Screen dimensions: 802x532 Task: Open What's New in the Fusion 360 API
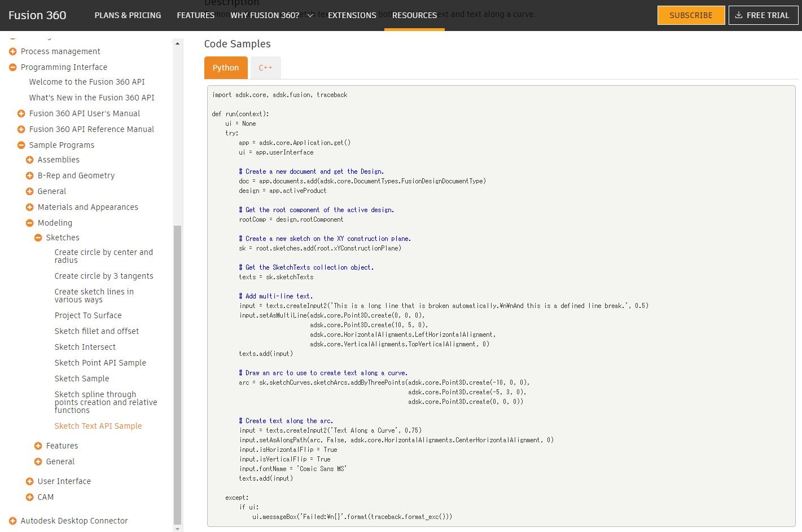point(92,98)
